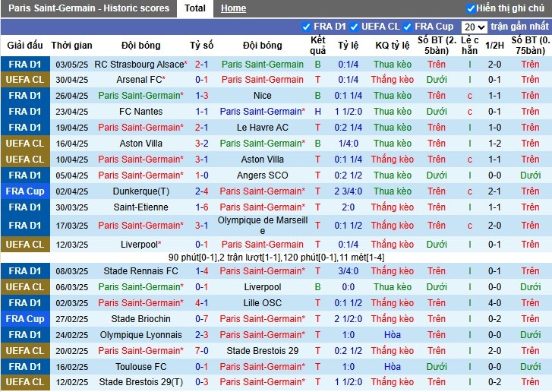Click the 7-0 score against Stade Brestois 29
The width and height of the screenshot is (552, 392).
[x=201, y=351]
